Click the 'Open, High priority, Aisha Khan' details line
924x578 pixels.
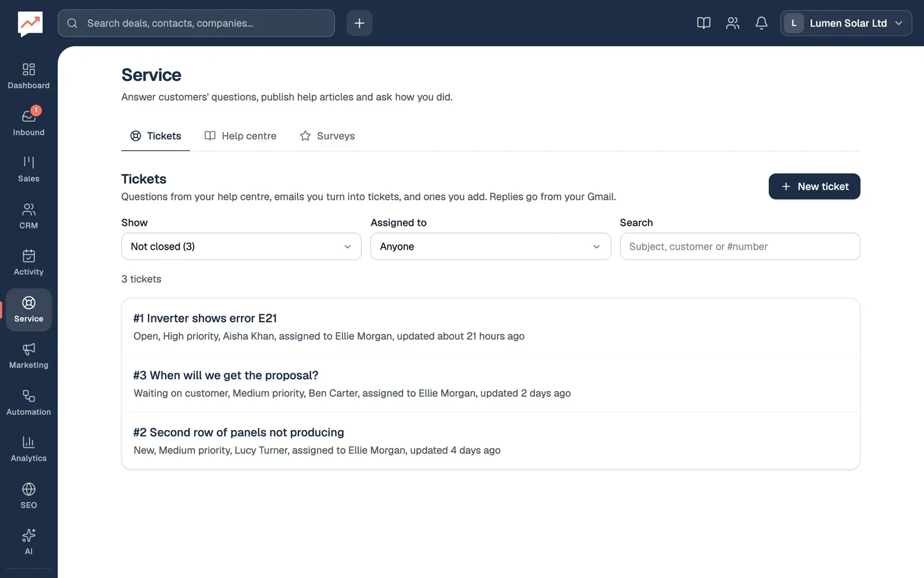pos(329,336)
